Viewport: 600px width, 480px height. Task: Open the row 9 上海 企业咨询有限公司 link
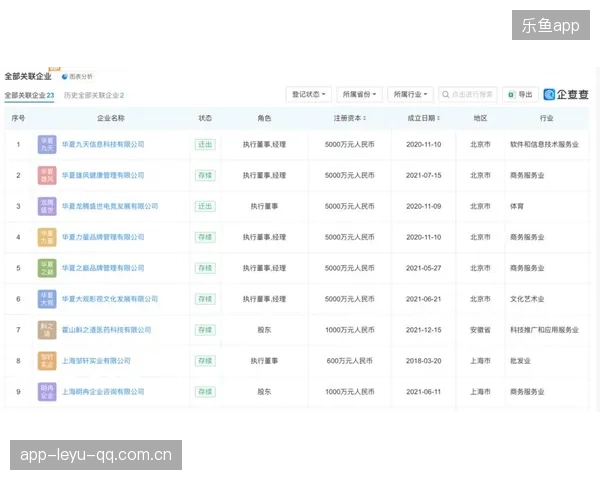pyautogui.click(x=103, y=392)
